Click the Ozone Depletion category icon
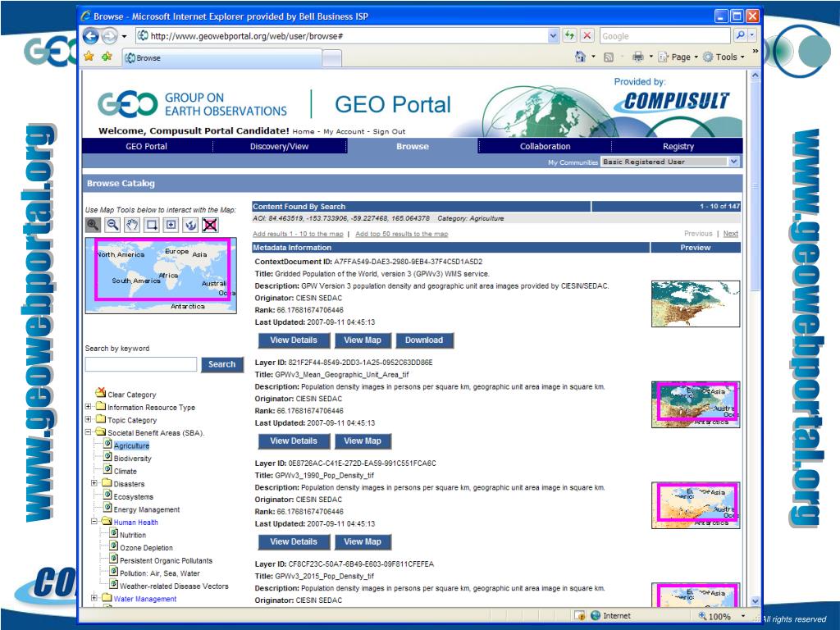The image size is (840, 630). [113, 546]
